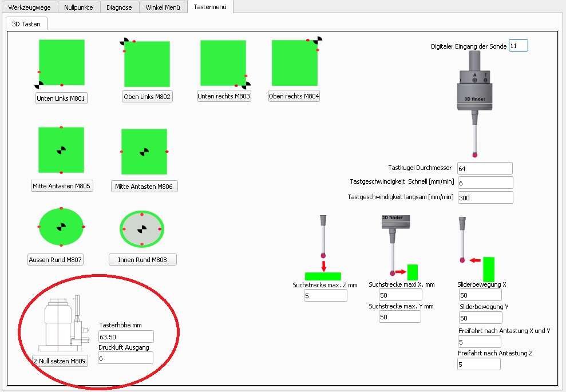The width and height of the screenshot is (566, 392).
Task: Click the Unten Links M801 corner probe image
Action: pos(61,62)
